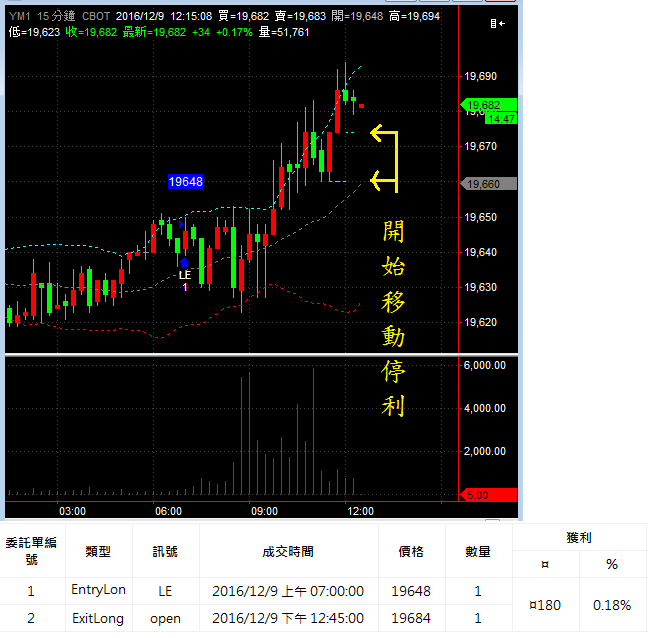Click the 類型 column header
The image size is (649, 638).
pos(98,551)
